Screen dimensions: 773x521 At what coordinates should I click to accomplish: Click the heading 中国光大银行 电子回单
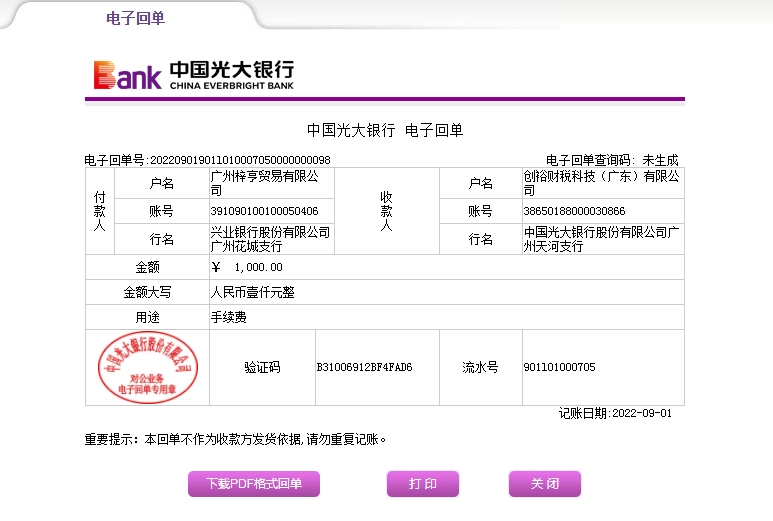click(385, 130)
